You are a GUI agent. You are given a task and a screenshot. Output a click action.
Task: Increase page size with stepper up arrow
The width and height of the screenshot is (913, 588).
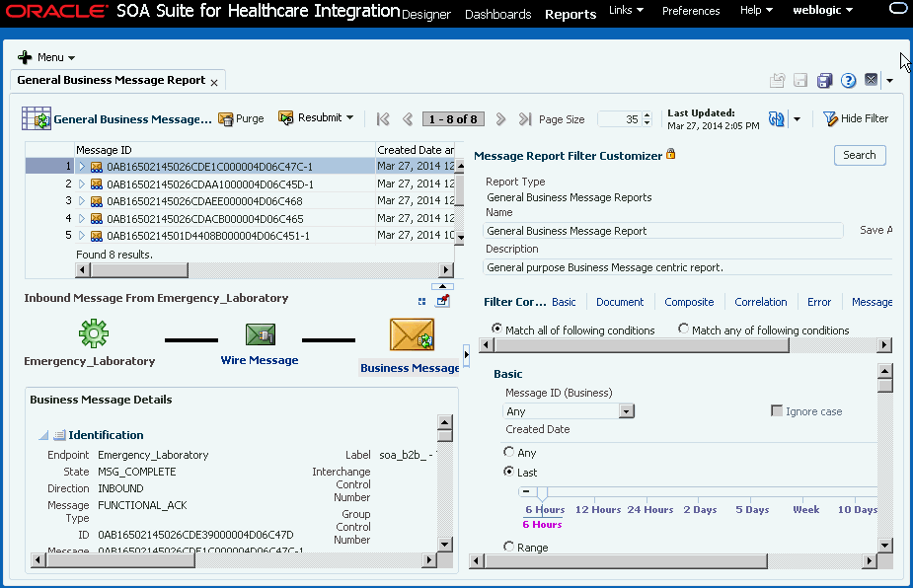[x=647, y=115]
